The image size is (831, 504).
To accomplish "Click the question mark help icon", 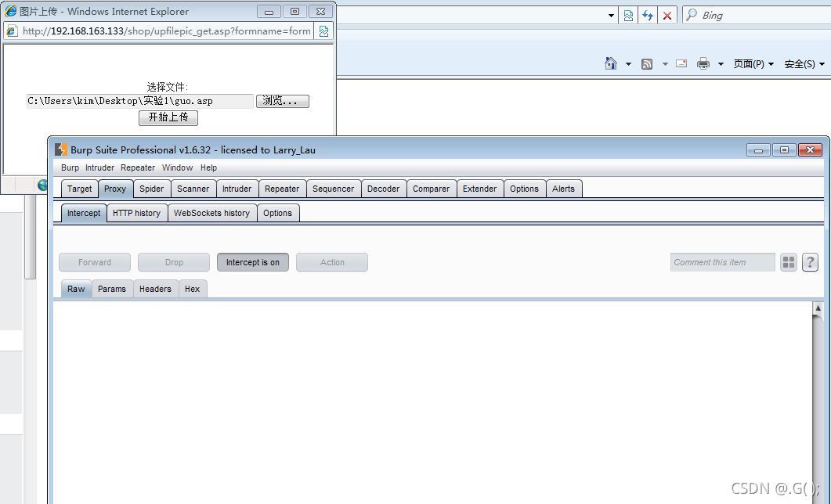I will coord(810,262).
